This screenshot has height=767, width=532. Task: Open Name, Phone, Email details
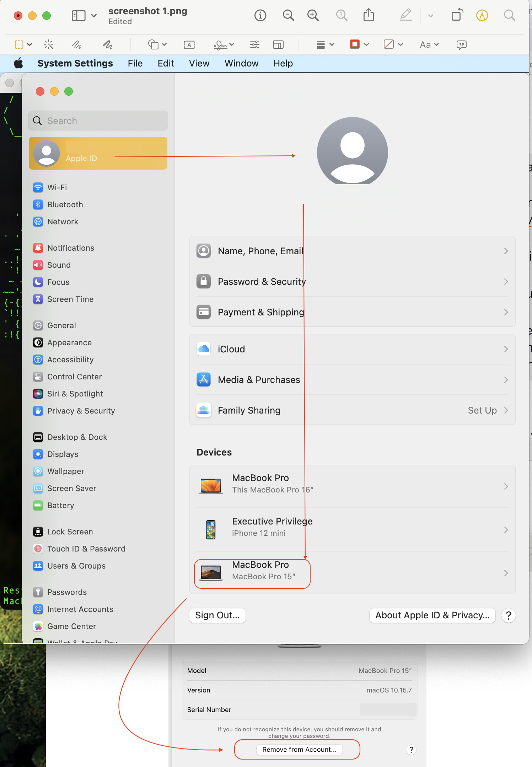pos(352,251)
